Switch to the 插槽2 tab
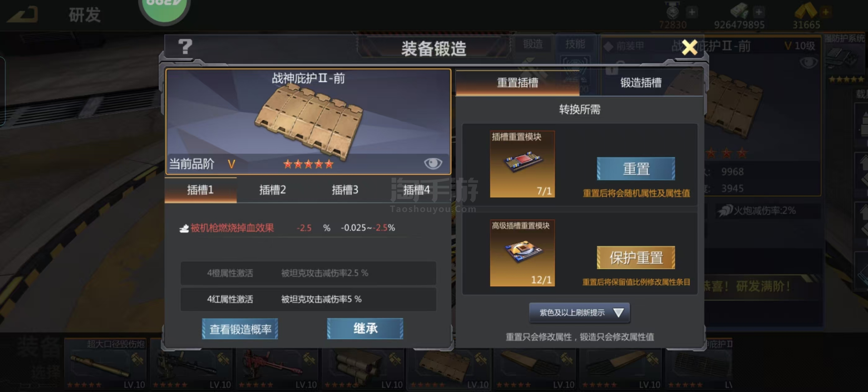Screen dimensions: 868x392 pos(273,190)
